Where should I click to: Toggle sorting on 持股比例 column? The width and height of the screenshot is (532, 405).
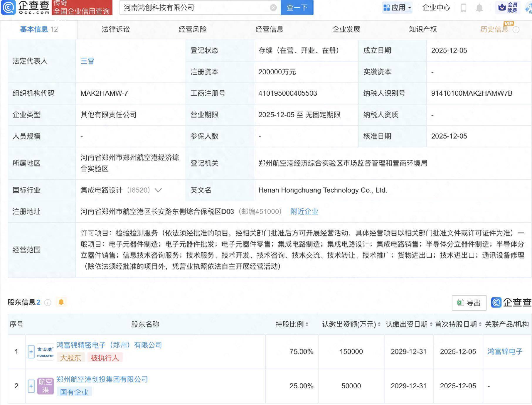click(x=307, y=325)
